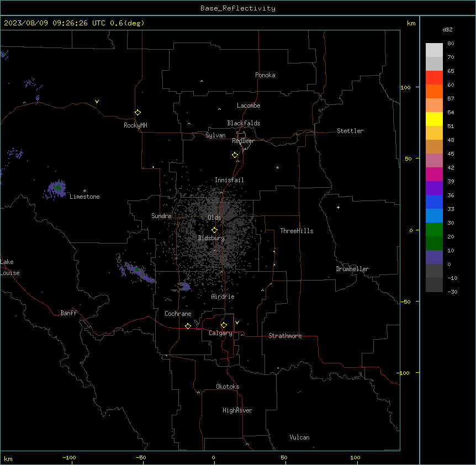Screen dimensions: 476x465
Task: Click the Strathmore label
Action: tap(285, 336)
